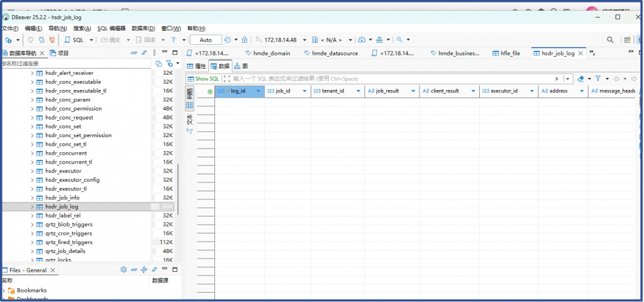
Task: Toggle the Show SQL panel
Action: (x=203, y=79)
